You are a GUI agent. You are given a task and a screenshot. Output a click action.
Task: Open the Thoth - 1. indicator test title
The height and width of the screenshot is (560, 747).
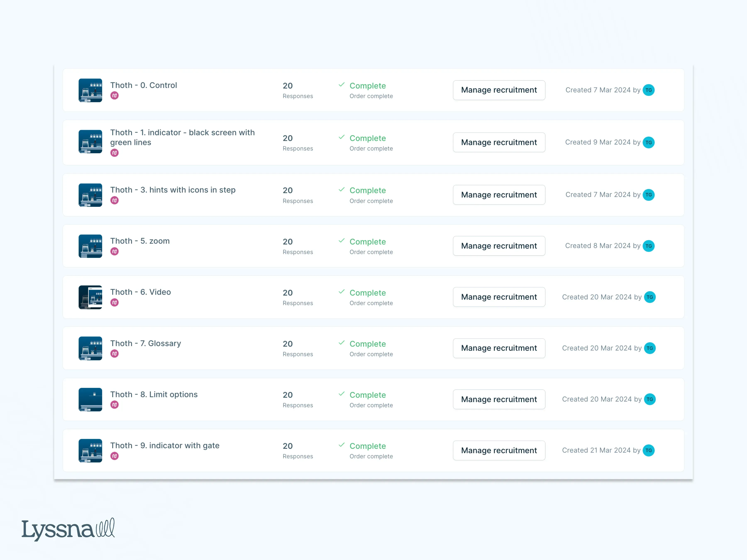coord(182,137)
